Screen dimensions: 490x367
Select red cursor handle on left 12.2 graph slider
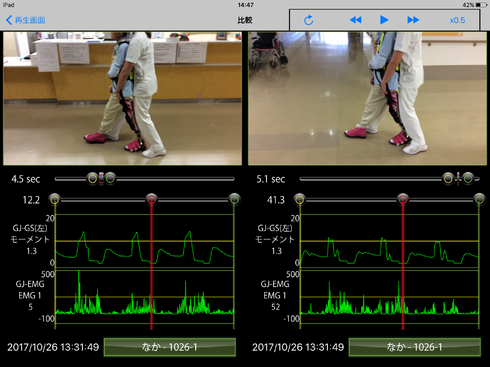coord(151,200)
